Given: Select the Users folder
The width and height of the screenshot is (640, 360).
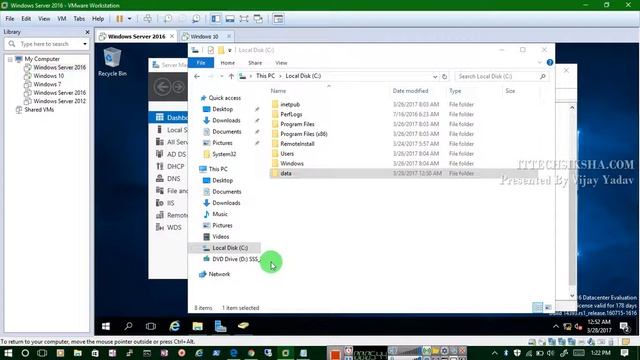Looking at the screenshot, I should click(x=287, y=153).
